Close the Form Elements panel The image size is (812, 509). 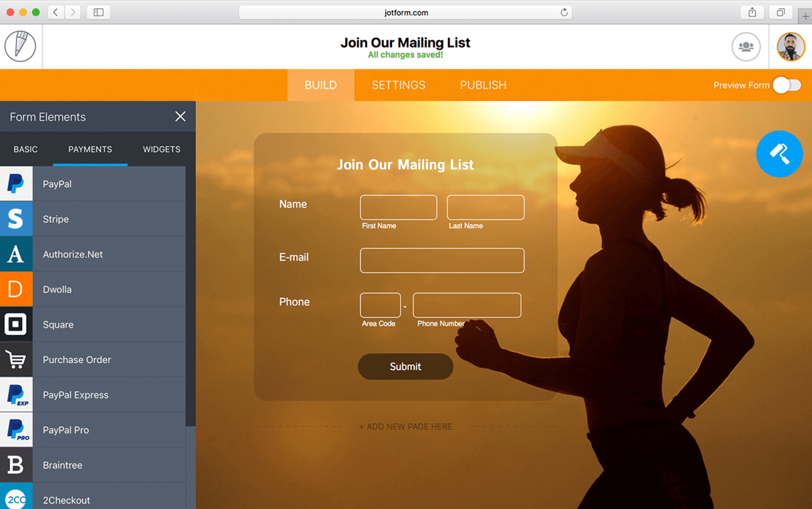(x=181, y=117)
